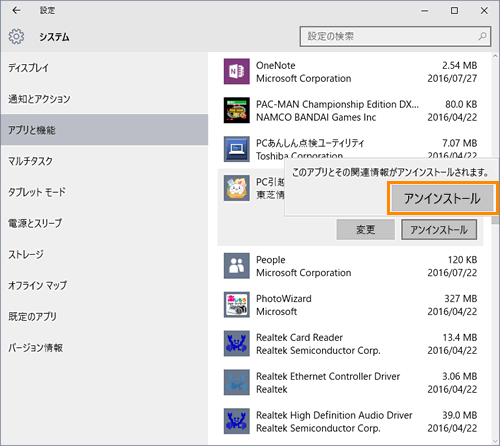Select the Realtek Card Reader name

click(x=299, y=337)
